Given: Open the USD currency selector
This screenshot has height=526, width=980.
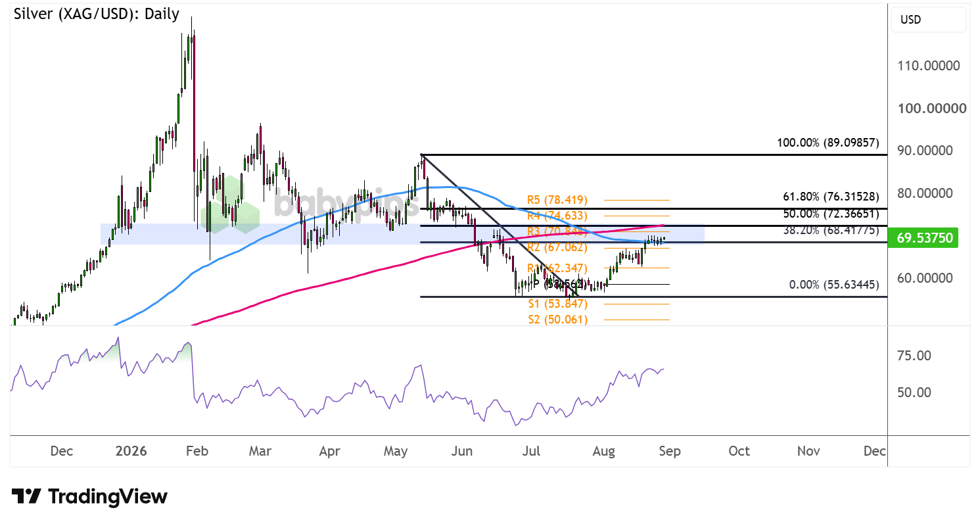Looking at the screenshot, I should 929,20.
